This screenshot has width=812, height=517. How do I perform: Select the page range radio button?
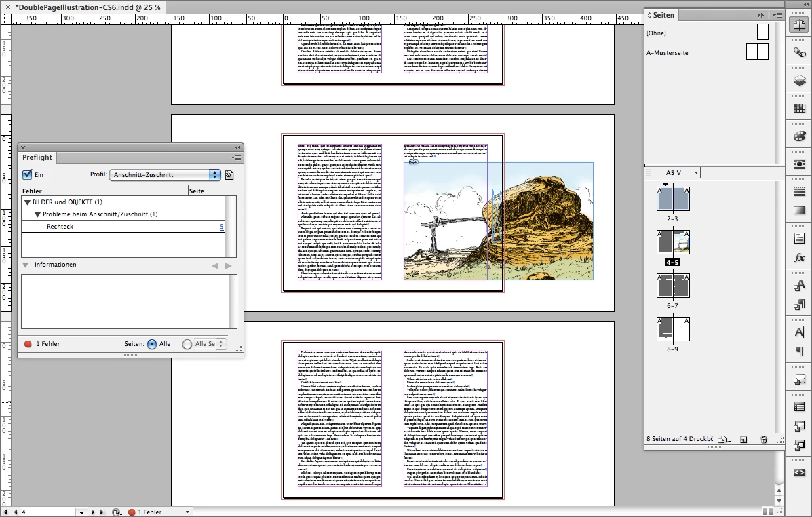point(187,344)
